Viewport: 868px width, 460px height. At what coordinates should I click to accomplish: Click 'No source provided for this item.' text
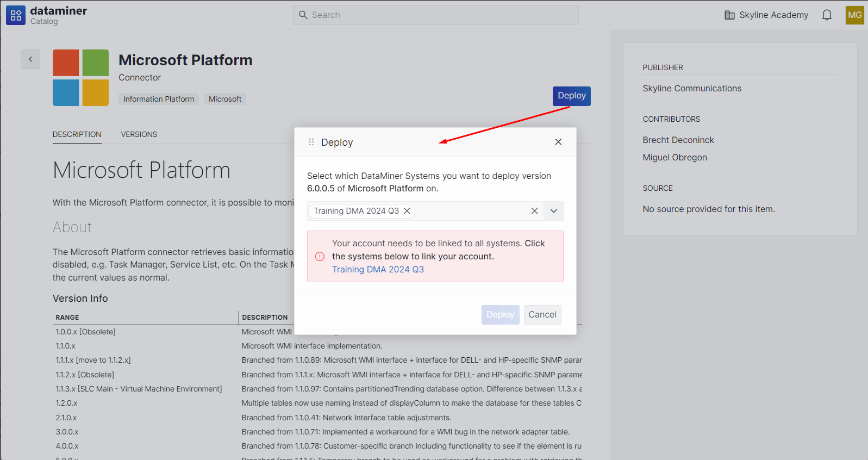[x=709, y=209]
